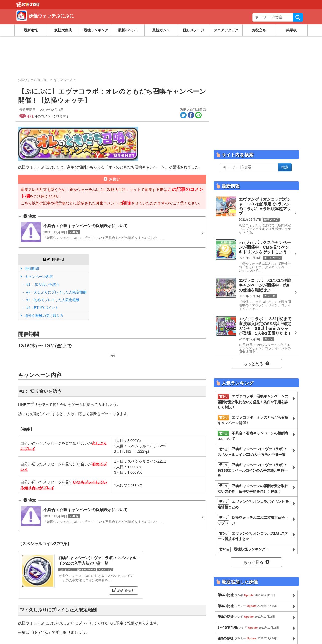Open the 隠しステージ nav tab
This screenshot has width=322, height=644.
tap(194, 30)
